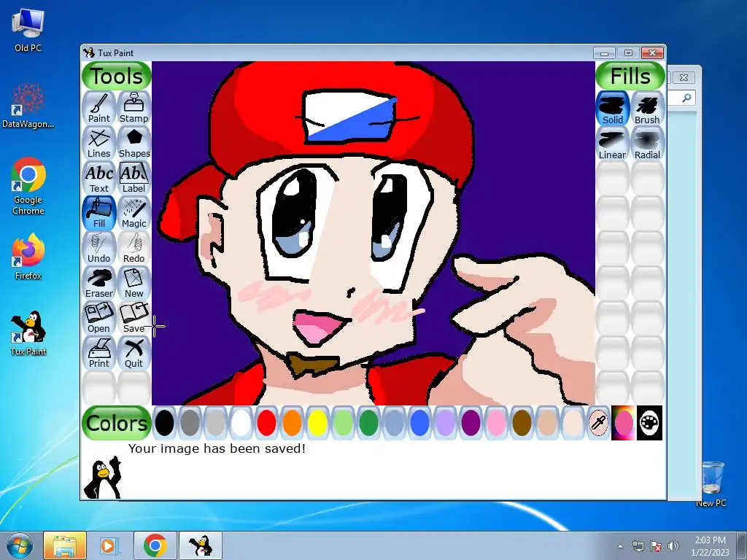
Task: Open the color mixer palette
Action: pos(649,423)
